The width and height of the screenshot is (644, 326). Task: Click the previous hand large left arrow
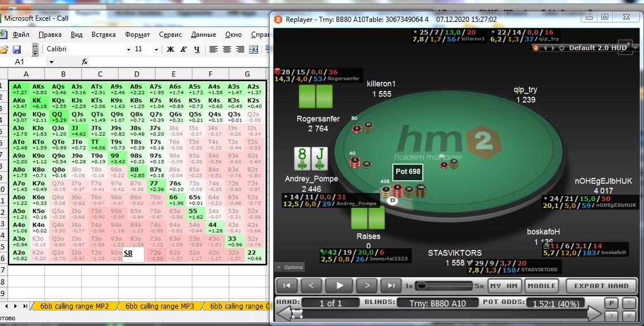(x=283, y=314)
